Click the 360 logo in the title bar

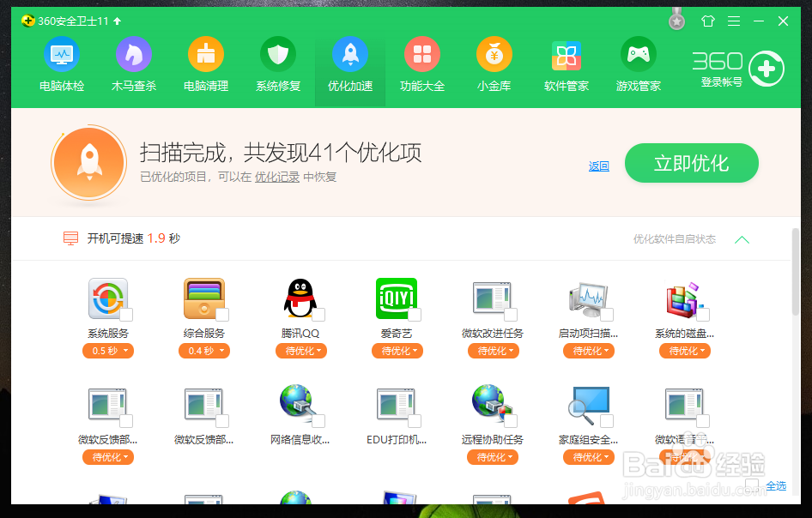pos(28,21)
